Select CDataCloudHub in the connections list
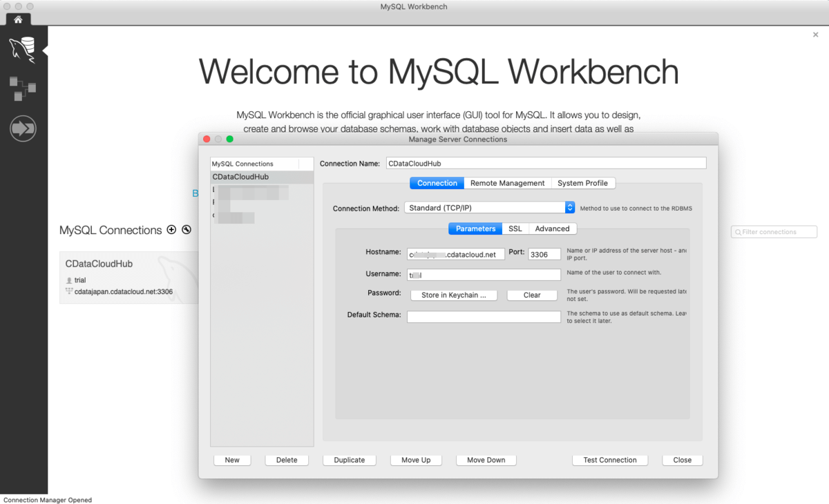The width and height of the screenshot is (829, 504). coord(262,177)
